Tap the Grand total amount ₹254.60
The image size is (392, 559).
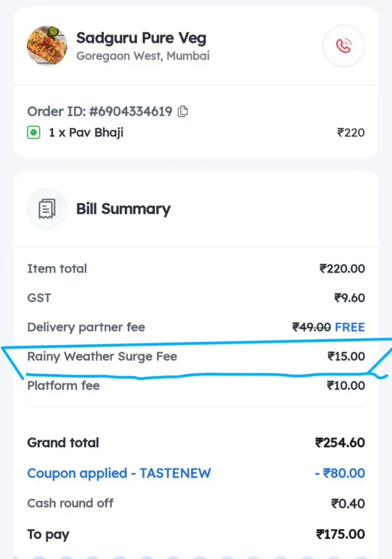pyautogui.click(x=340, y=443)
